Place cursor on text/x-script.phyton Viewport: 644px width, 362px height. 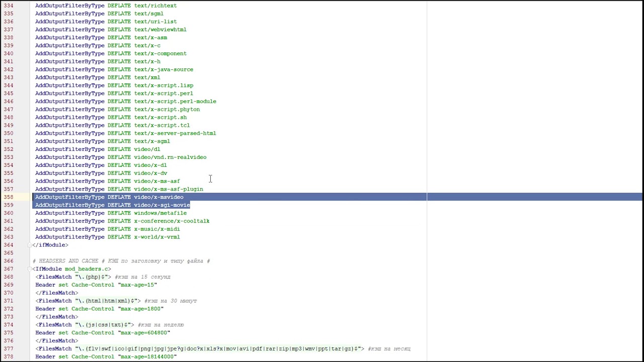coord(167,110)
